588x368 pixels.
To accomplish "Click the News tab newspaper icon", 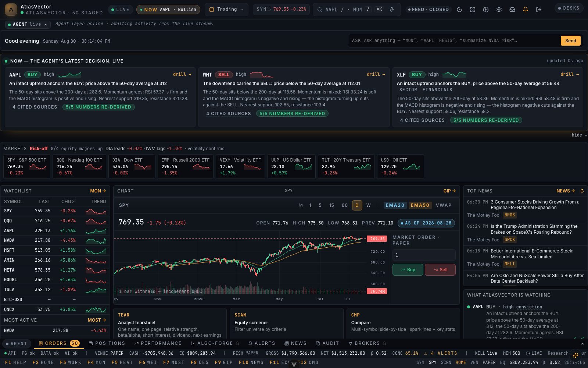I will [287, 343].
